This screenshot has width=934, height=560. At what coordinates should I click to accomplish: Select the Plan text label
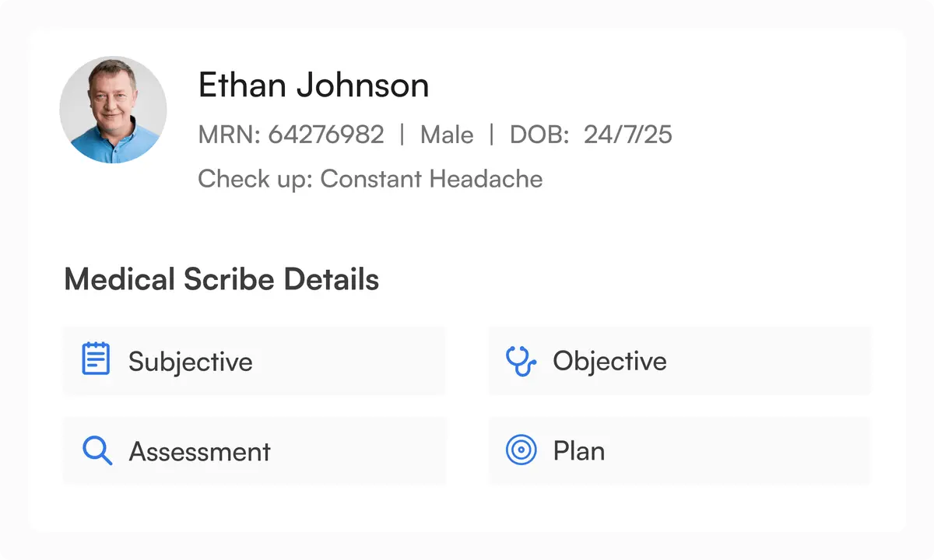click(578, 451)
